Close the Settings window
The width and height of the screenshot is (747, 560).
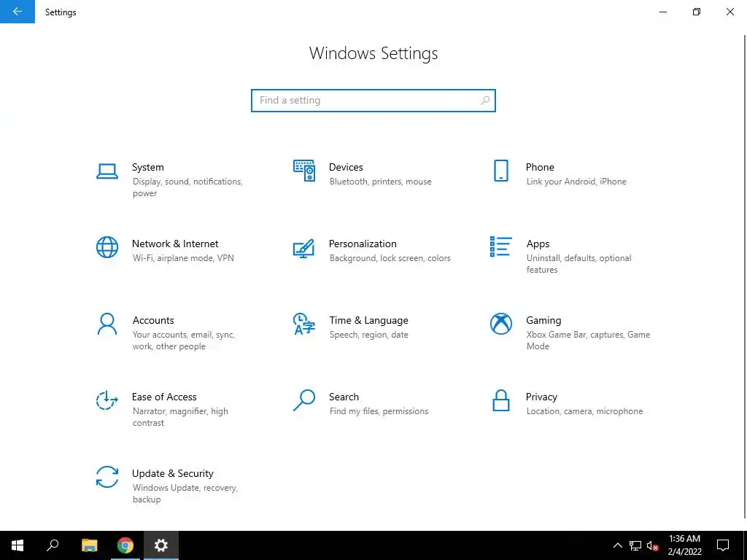coord(729,12)
